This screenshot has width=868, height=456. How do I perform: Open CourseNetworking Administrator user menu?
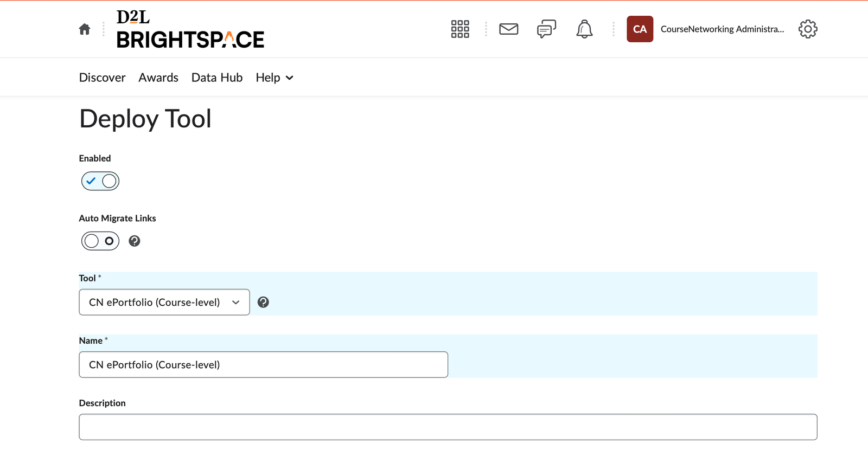tap(722, 29)
